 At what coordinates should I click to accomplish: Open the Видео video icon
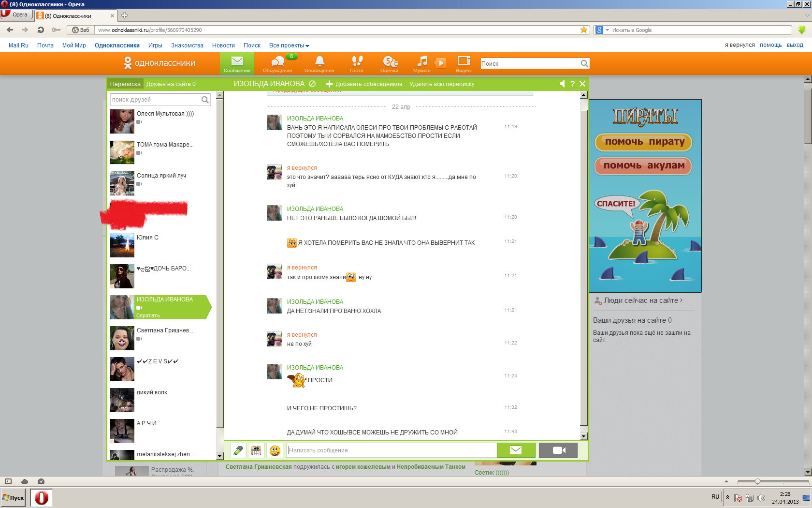[464, 63]
